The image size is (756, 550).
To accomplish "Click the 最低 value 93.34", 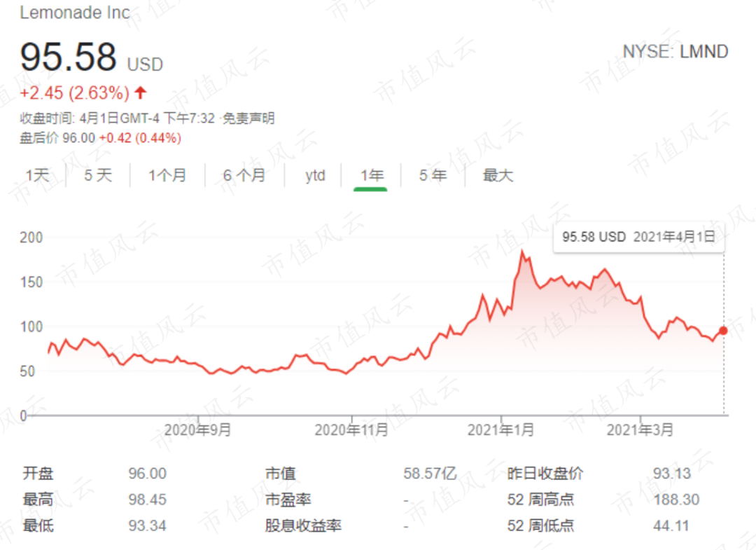I will click(x=147, y=525).
